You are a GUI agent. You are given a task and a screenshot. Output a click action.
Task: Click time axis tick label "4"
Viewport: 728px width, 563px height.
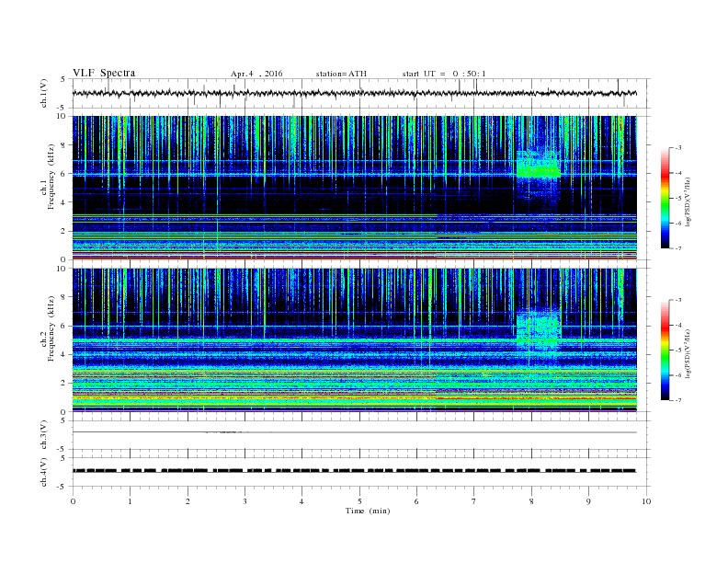pos(301,501)
